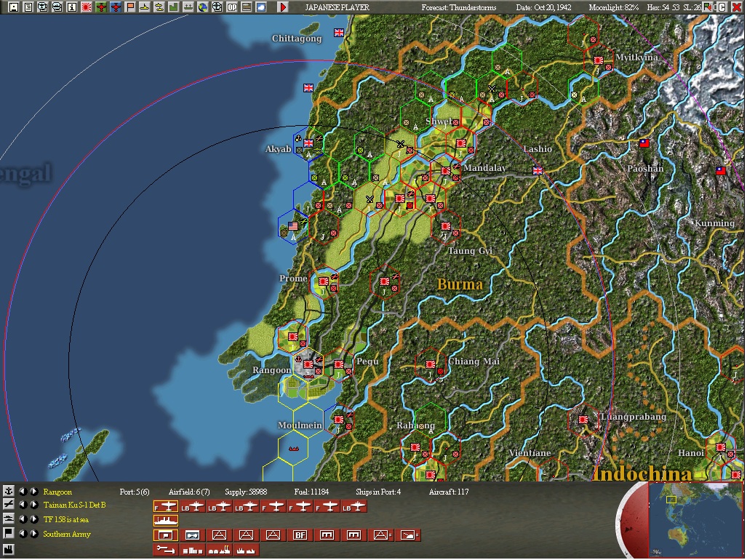
Task: Click 'Date: Oct 20, 1942' in top bar
Action: [x=543, y=7]
